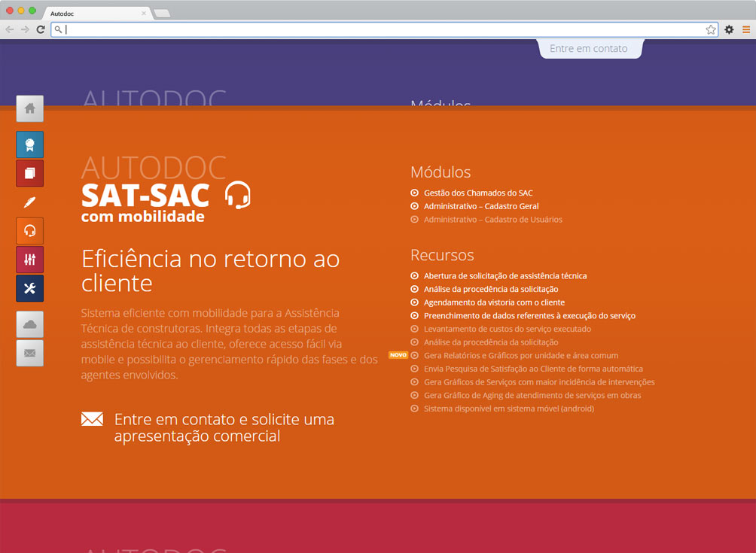Click the pen icon in sidebar
This screenshot has height=553, width=756.
point(30,202)
